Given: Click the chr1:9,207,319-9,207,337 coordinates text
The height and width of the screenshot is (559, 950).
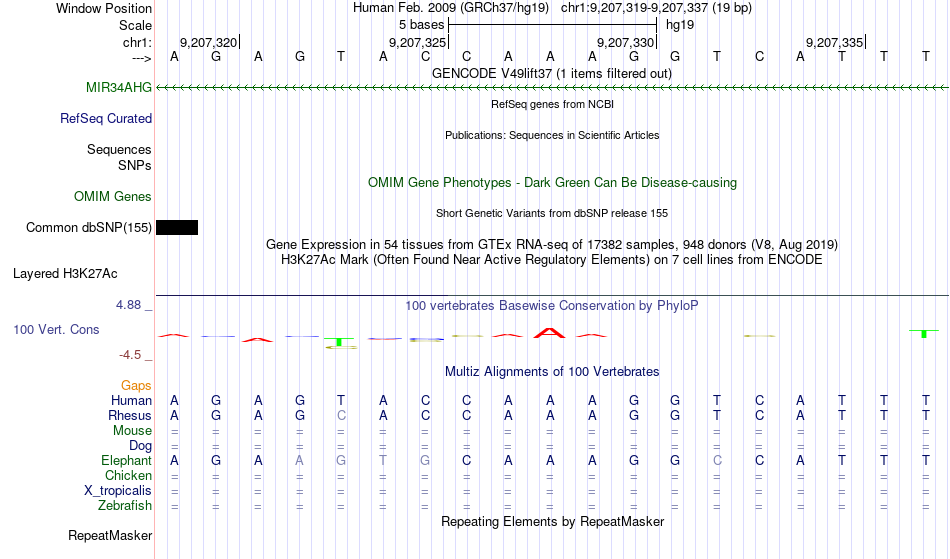Looking at the screenshot, I should coord(656,8).
